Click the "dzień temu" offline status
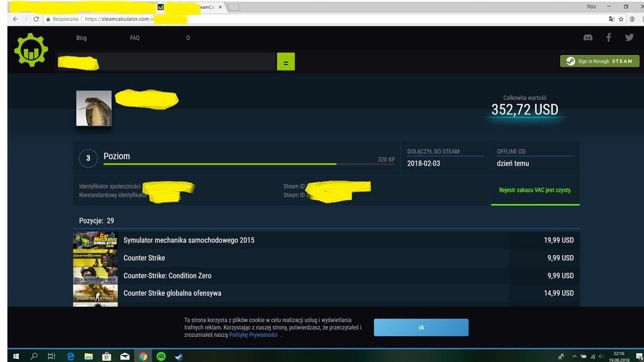This screenshot has width=644, height=362. pos(513,163)
